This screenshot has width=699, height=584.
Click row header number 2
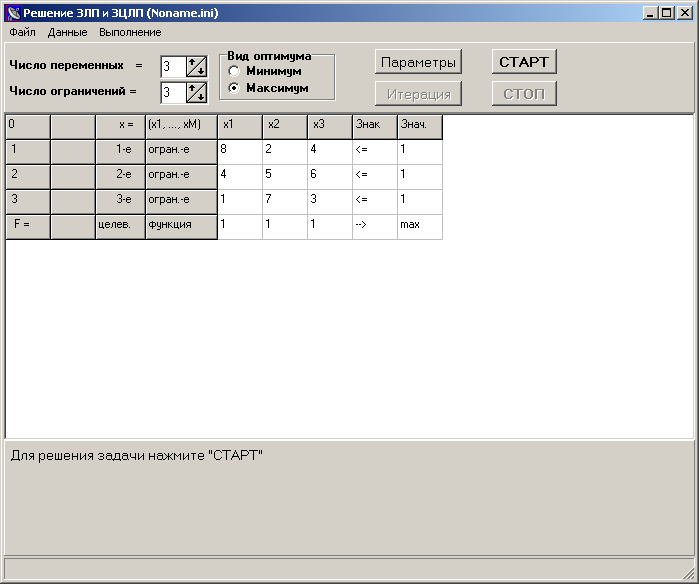(28, 177)
